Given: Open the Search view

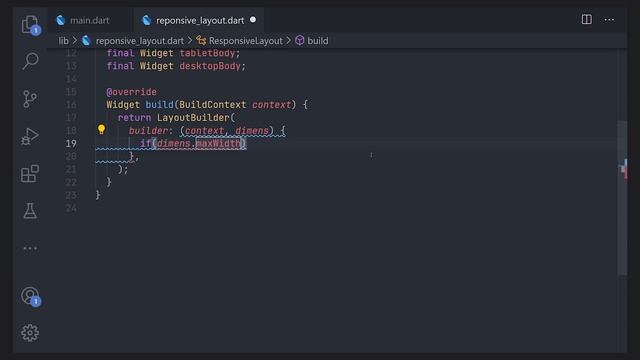Looking at the screenshot, I should coord(30,61).
